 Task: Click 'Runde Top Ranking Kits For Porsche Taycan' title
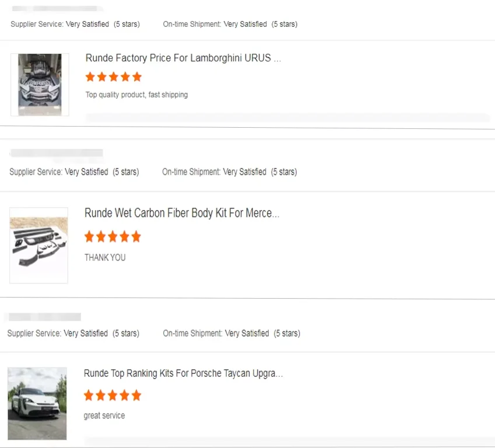coord(183,373)
